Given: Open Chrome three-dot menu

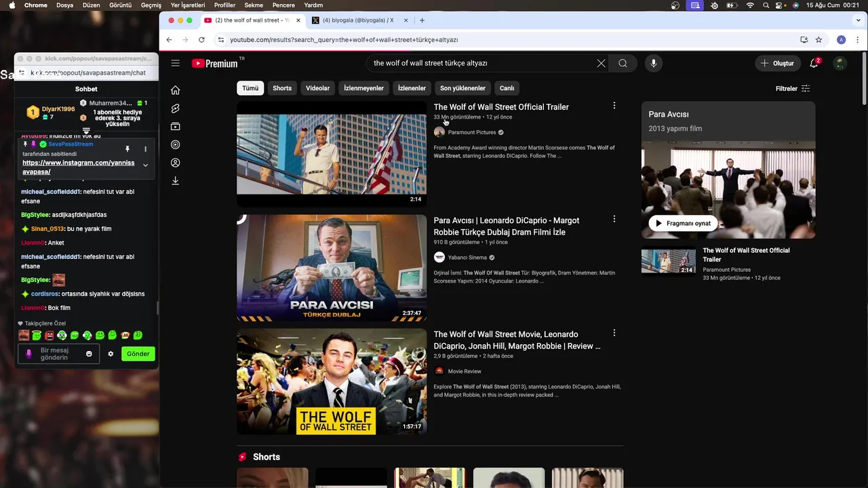Looking at the screenshot, I should click(x=857, y=40).
